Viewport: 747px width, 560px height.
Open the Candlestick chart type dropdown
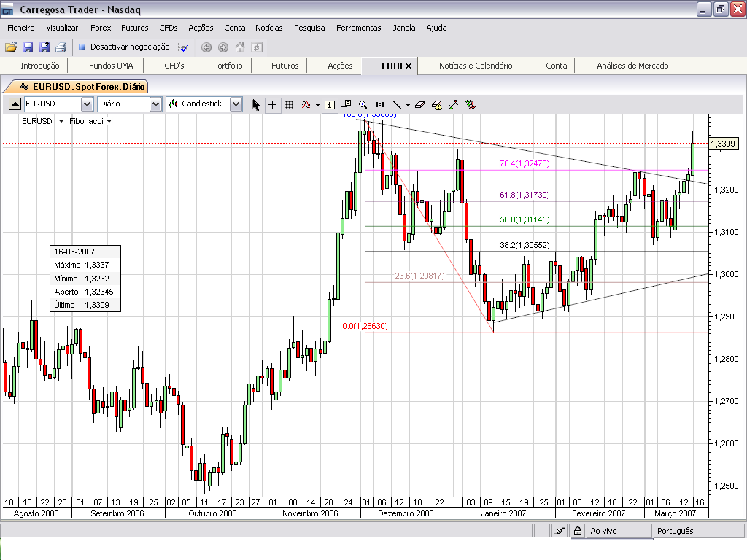(236, 104)
